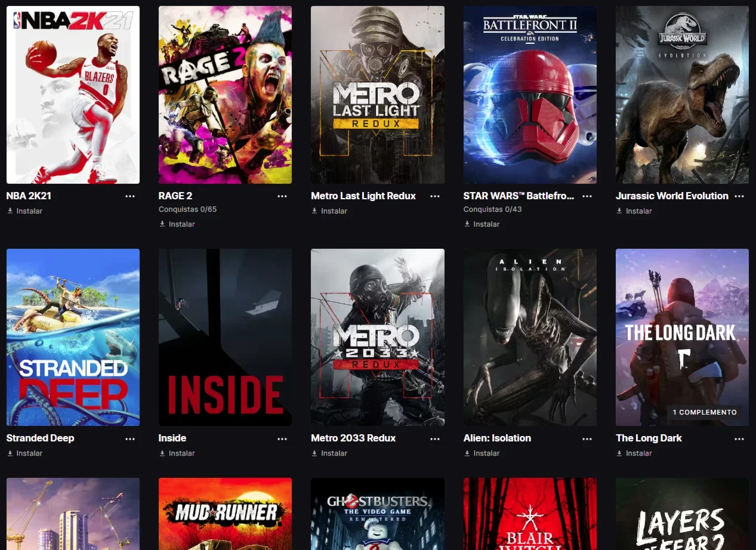
Task: Select the NBA 2K21 cover art
Action: tap(73, 95)
